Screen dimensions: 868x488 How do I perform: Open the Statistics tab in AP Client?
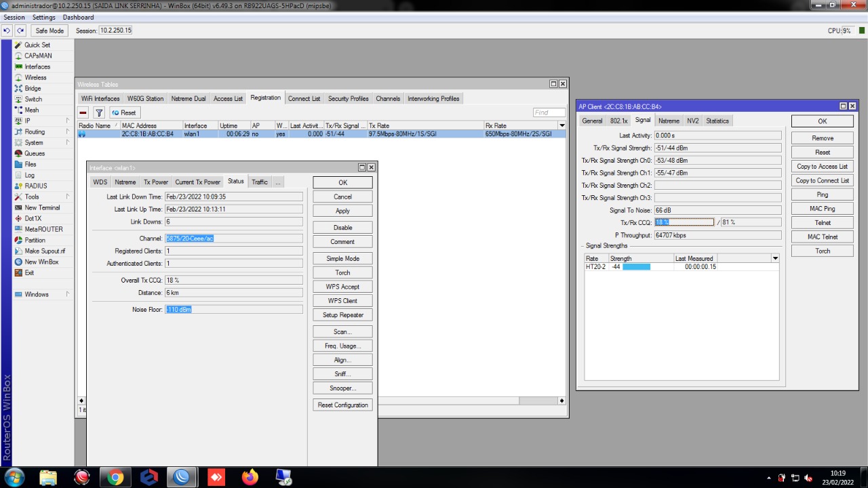[x=717, y=121]
